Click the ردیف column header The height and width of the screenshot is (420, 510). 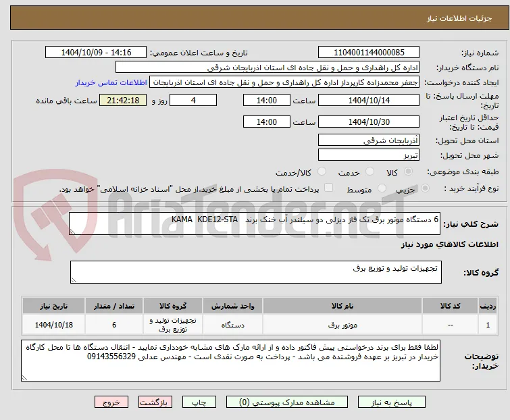[x=488, y=306]
